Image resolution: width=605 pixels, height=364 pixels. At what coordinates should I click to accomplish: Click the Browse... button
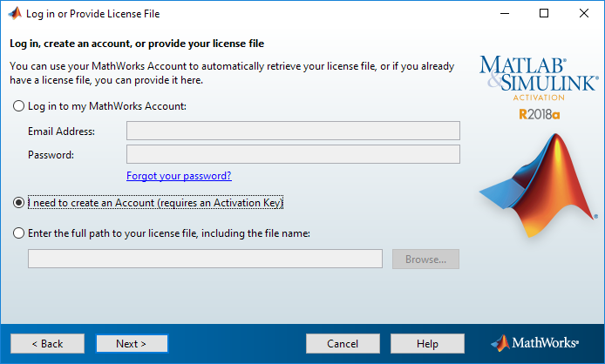[426, 260]
